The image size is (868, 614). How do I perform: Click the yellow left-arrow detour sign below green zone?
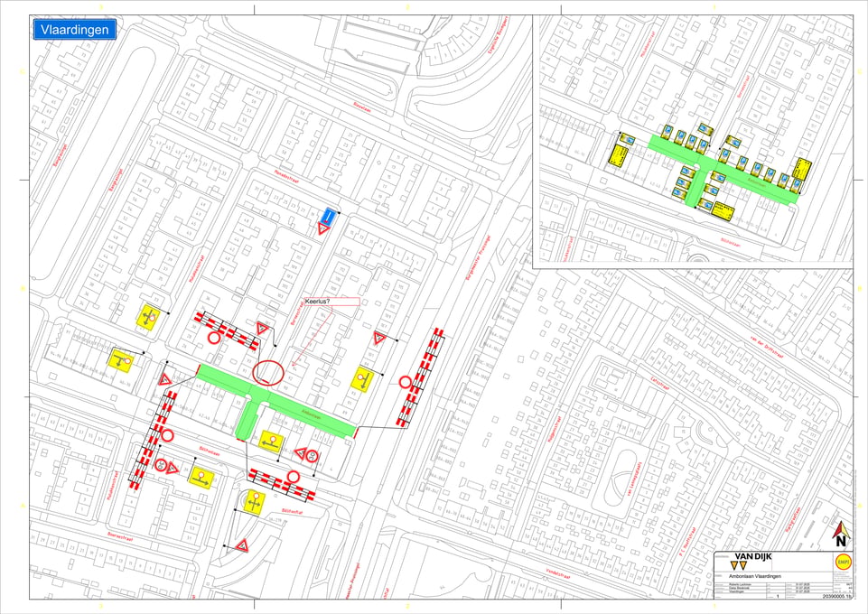click(x=271, y=442)
